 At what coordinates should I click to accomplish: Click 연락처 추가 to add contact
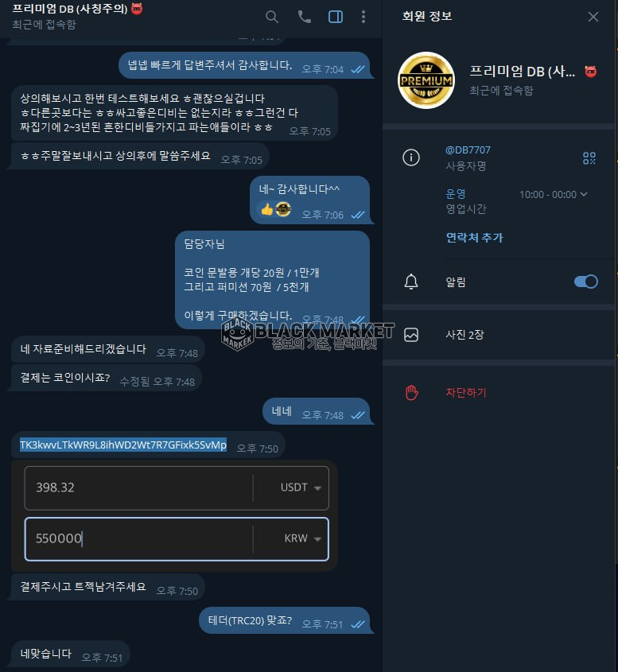[x=474, y=238]
